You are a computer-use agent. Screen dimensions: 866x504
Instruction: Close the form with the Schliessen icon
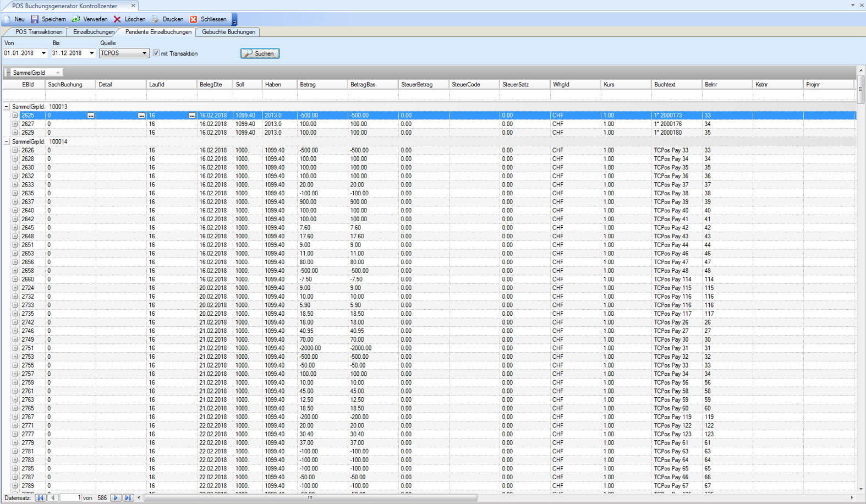point(194,19)
